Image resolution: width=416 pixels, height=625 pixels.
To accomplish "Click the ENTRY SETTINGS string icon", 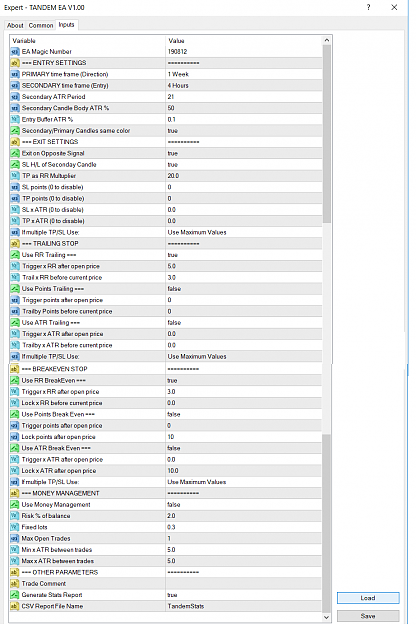I will pyautogui.click(x=15, y=63).
